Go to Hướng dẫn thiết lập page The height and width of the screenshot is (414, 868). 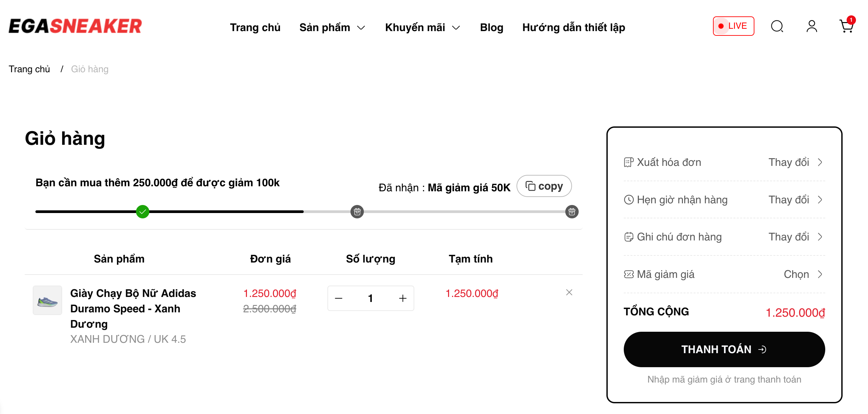574,27
